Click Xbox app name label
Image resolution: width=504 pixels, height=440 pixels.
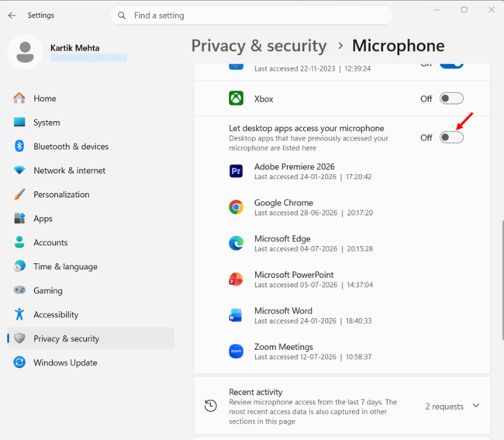click(x=264, y=99)
